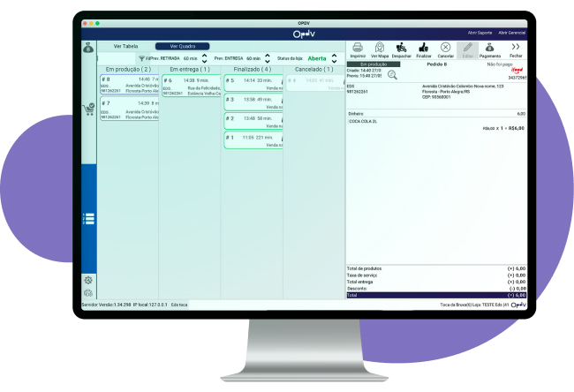
Task: Open the shopping cart icon in left sidebar
Action: pos(88,110)
